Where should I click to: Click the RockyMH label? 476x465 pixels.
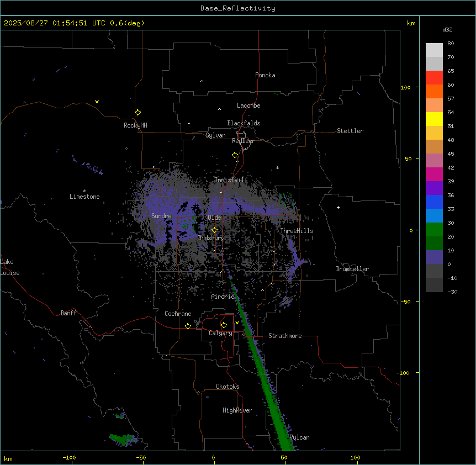coord(135,125)
